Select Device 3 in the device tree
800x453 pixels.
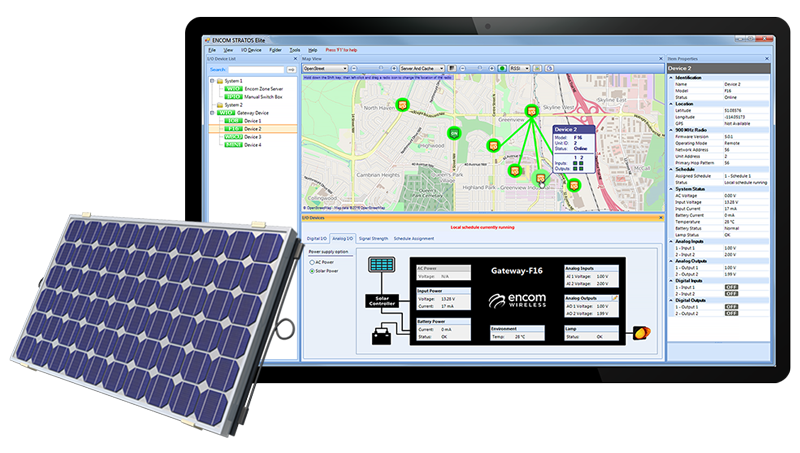(253, 137)
